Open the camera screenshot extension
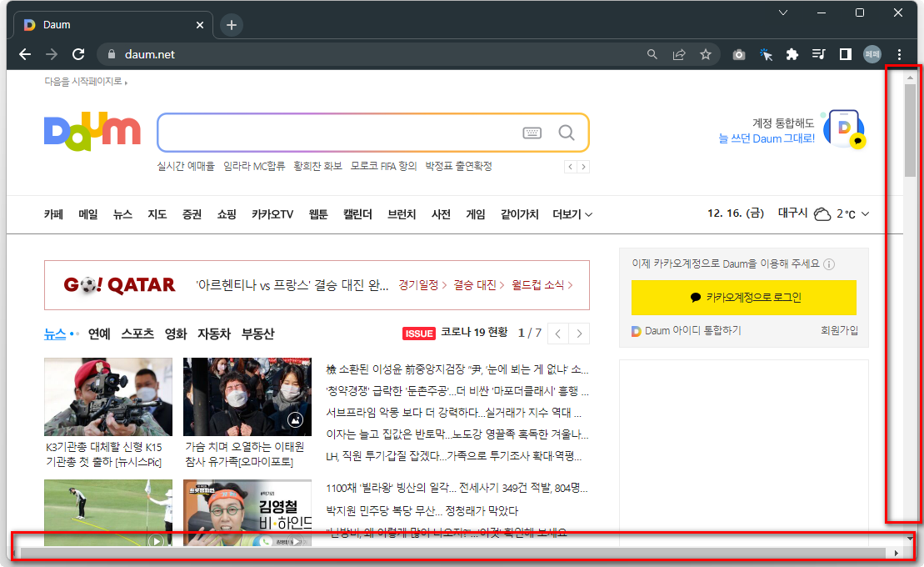Viewport: 924px width, 567px height. [739, 55]
